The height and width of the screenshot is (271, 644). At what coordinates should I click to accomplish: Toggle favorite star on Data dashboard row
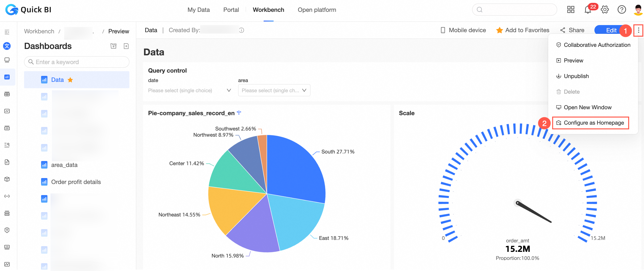(70, 80)
